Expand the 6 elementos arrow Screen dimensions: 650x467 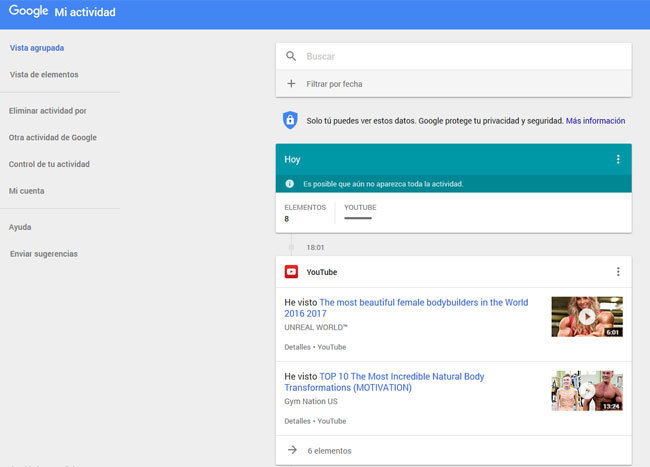pyautogui.click(x=292, y=451)
